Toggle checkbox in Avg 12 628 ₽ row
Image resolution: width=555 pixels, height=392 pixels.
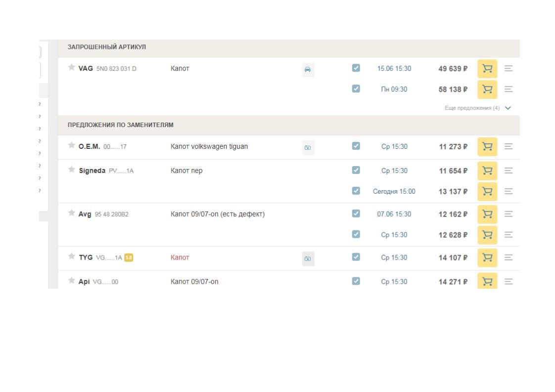[356, 234]
